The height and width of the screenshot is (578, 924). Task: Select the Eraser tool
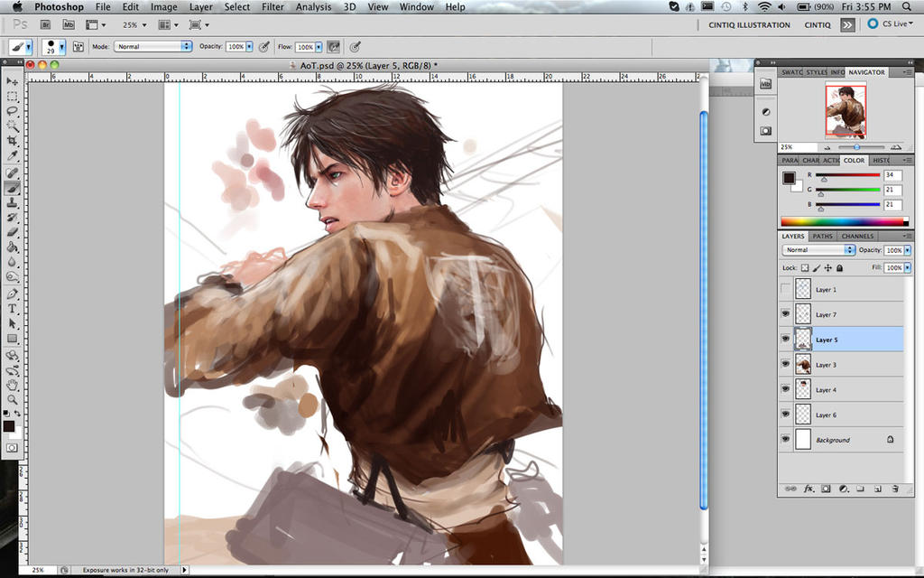[x=12, y=232]
